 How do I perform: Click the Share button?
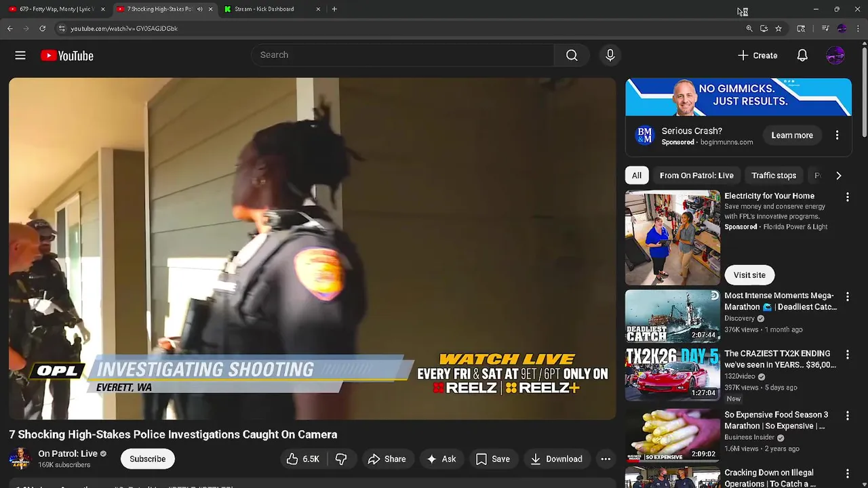coord(387,459)
